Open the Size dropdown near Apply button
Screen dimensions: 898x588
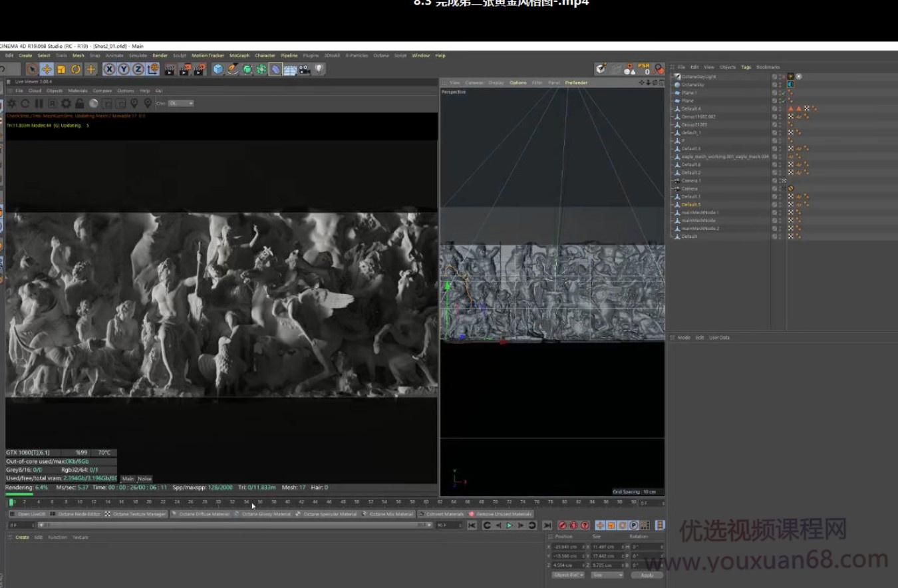(x=607, y=575)
